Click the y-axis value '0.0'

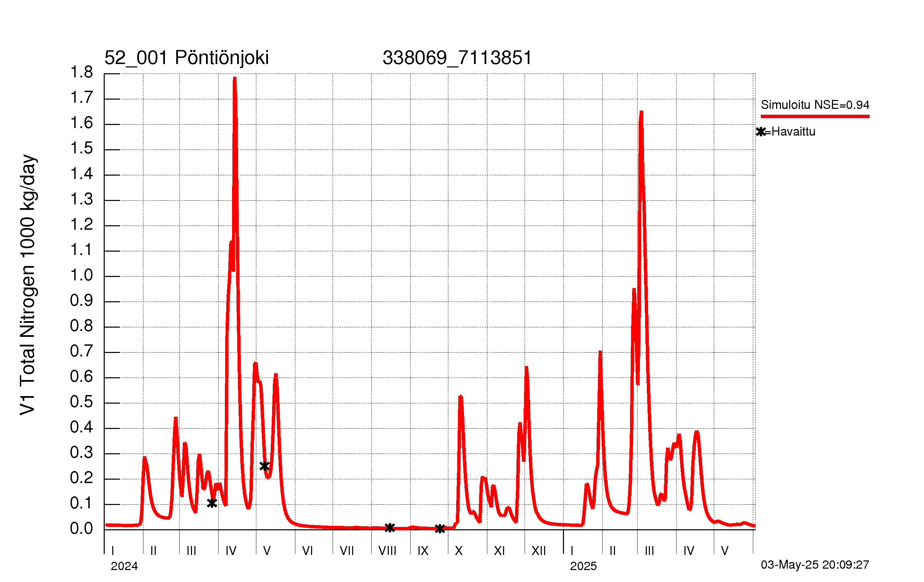(81, 529)
